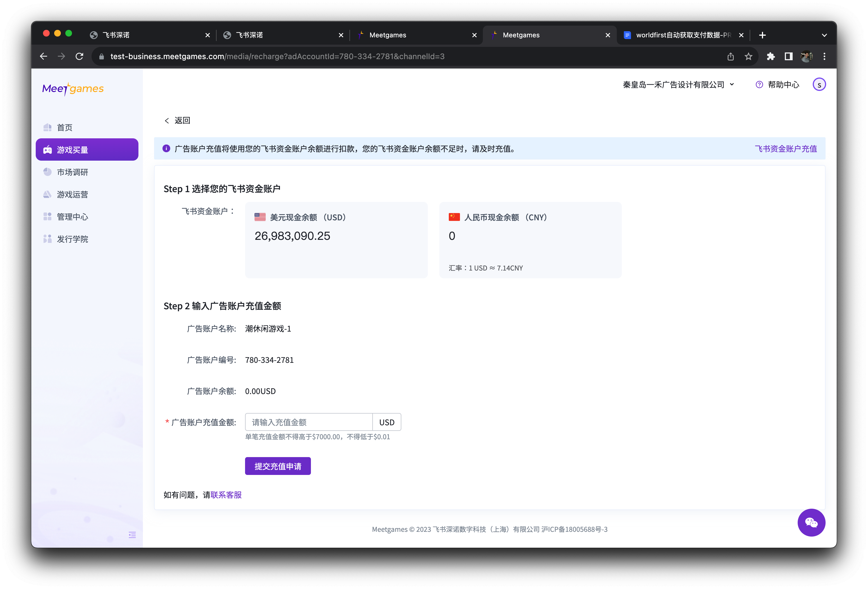Reload the page with the refresh icon
The height and width of the screenshot is (589, 868).
[x=79, y=56]
